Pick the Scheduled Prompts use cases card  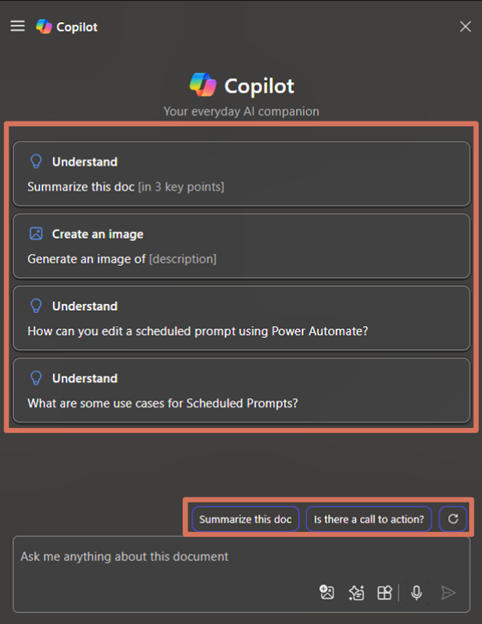(242, 390)
